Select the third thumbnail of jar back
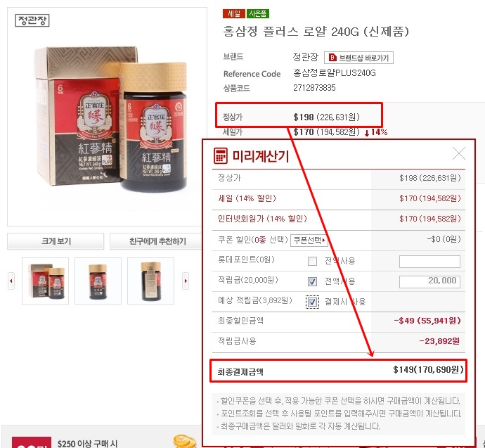This screenshot has width=485, height=448. 151,281
